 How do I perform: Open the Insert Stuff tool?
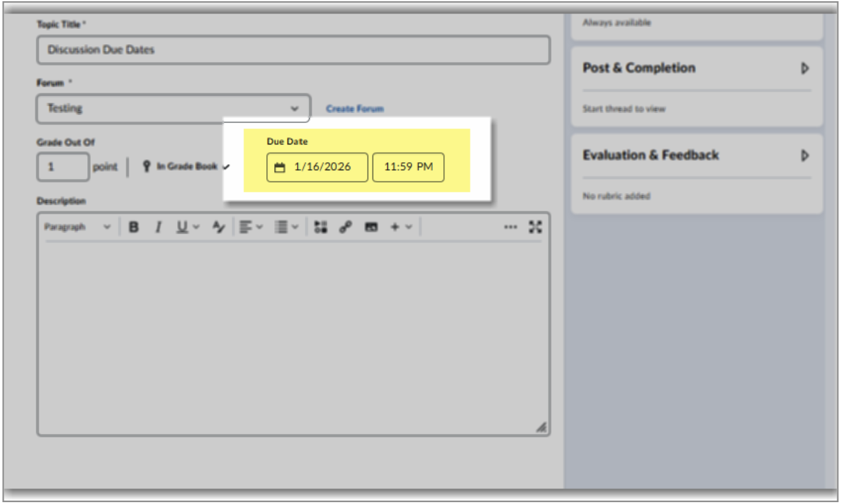coord(320,227)
